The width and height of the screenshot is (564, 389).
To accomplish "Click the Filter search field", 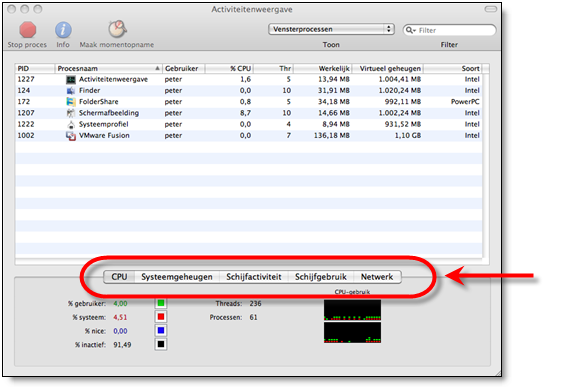I will pyautogui.click(x=450, y=30).
